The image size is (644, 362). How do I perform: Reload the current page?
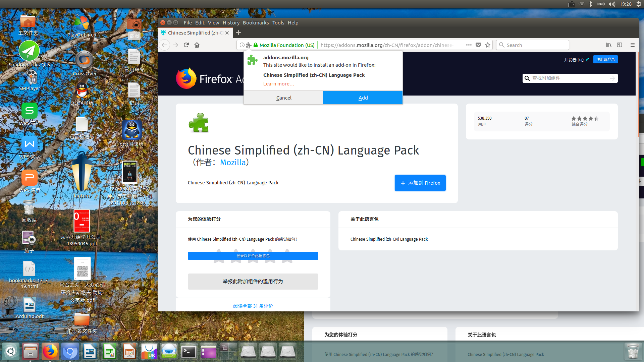click(x=186, y=45)
